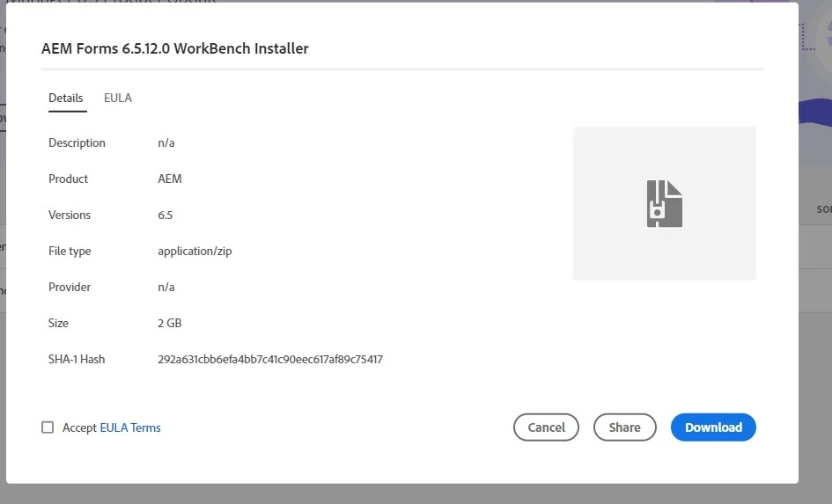Click the gray file preview thumbnail area
Screen dimensions: 832x504
click(665, 203)
